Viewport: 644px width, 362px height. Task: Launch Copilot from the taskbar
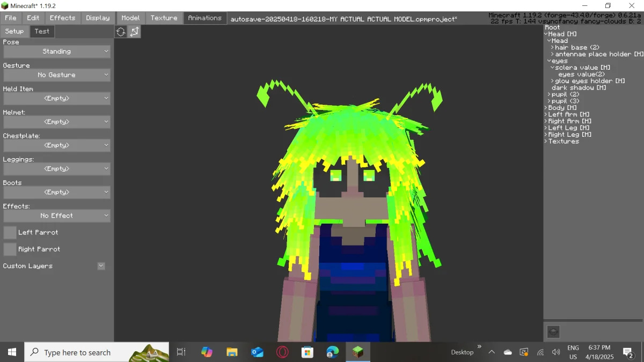coord(207,352)
